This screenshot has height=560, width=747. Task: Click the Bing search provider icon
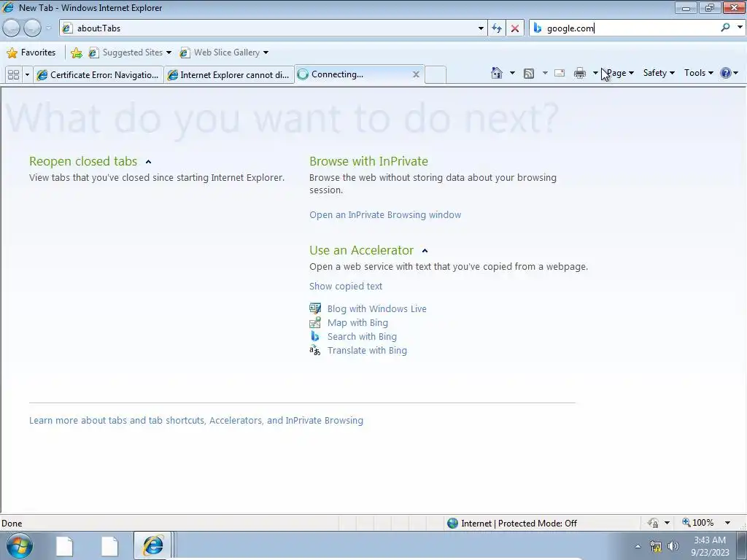tap(538, 28)
